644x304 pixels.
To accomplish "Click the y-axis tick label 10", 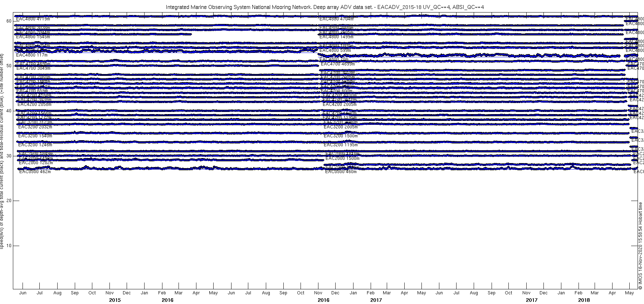I will coord(9,246).
